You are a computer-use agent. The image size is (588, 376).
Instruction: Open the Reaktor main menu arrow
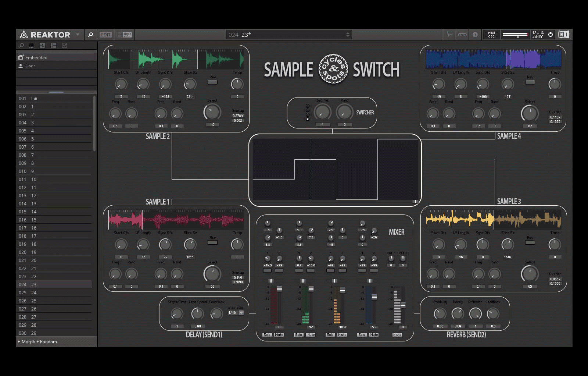[x=78, y=35]
